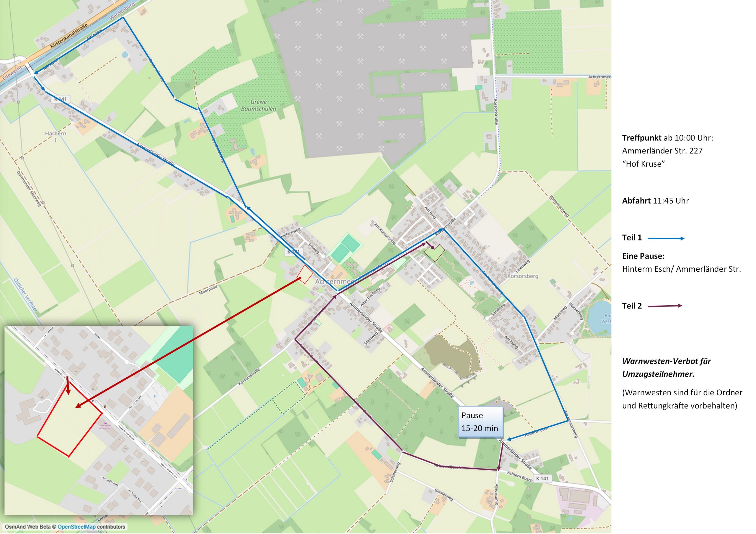The width and height of the screenshot is (756, 534).
Task: Click the Abfahrt 11:45 Uhr text
Action: point(655,201)
